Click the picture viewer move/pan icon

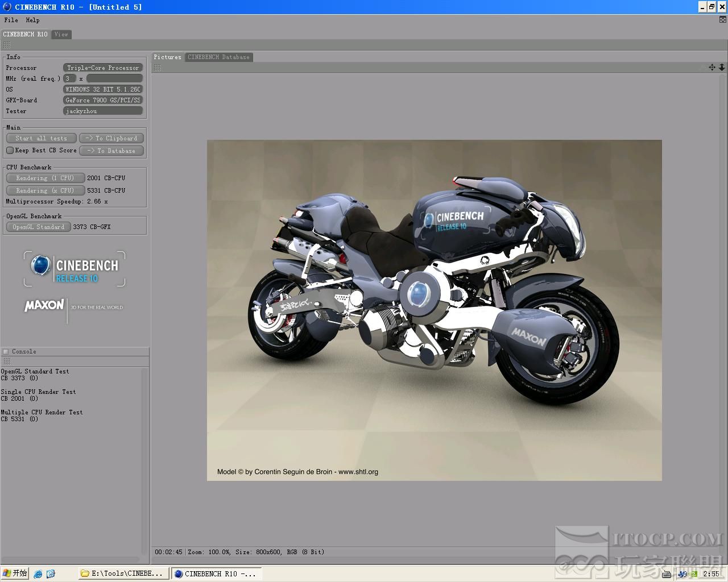tap(712, 67)
